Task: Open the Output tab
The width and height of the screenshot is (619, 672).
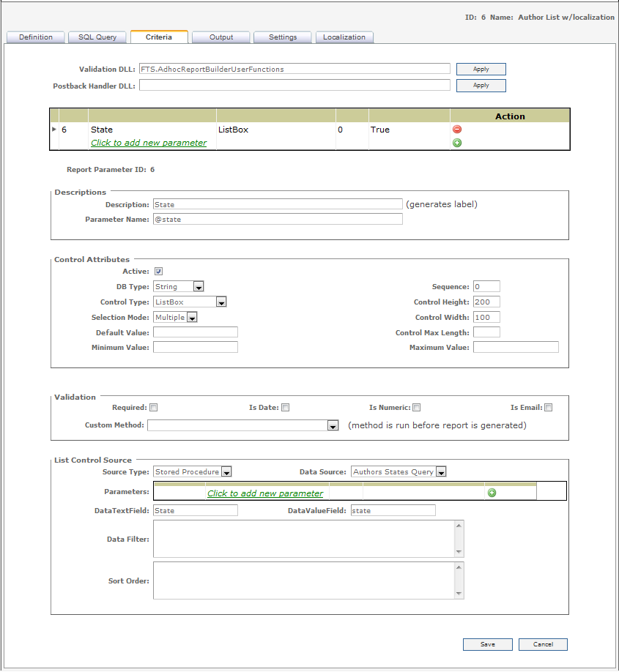Action: click(221, 37)
